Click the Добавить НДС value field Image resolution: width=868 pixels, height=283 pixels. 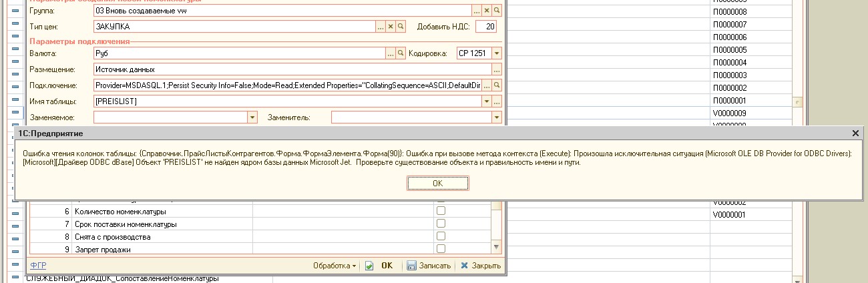486,27
